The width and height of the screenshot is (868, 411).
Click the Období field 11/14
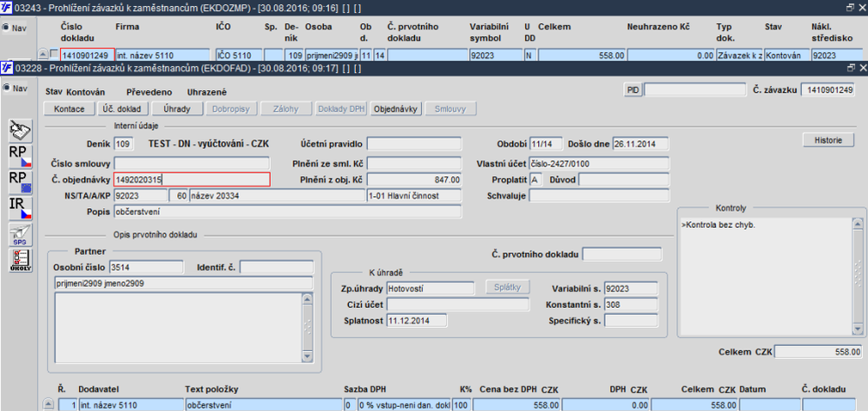point(546,144)
